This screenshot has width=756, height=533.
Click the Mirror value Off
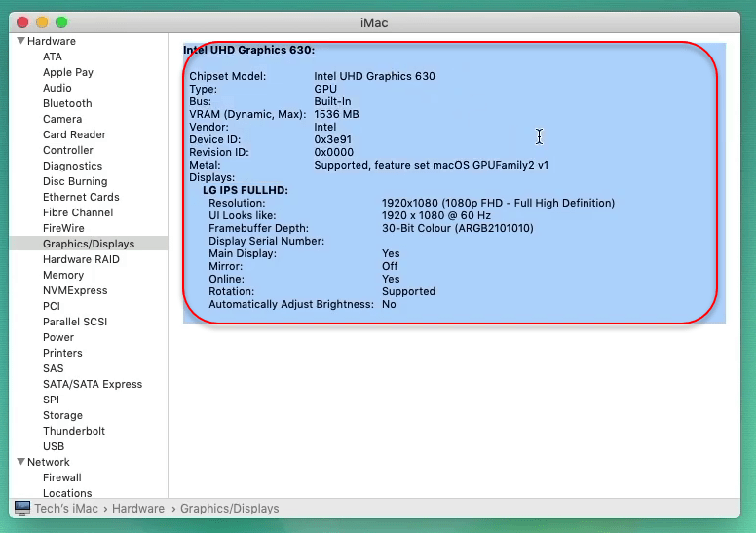click(x=390, y=266)
